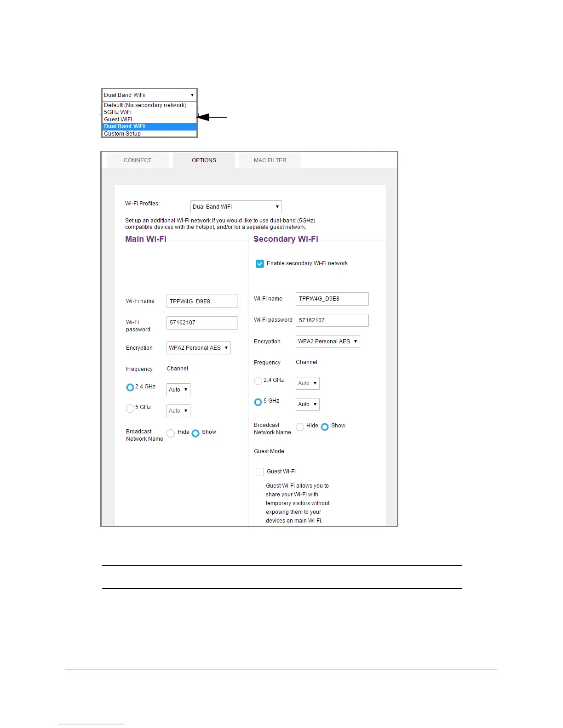Select 5 GHz for Main Wi-Fi
The height and width of the screenshot is (728, 563).
[x=130, y=408]
